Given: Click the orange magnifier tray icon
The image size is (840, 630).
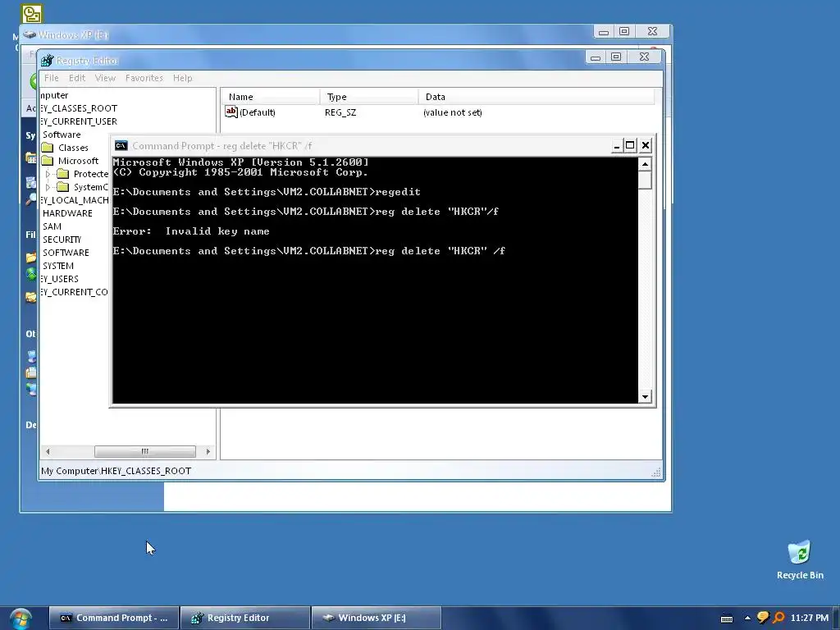Looking at the screenshot, I should click(779, 618).
